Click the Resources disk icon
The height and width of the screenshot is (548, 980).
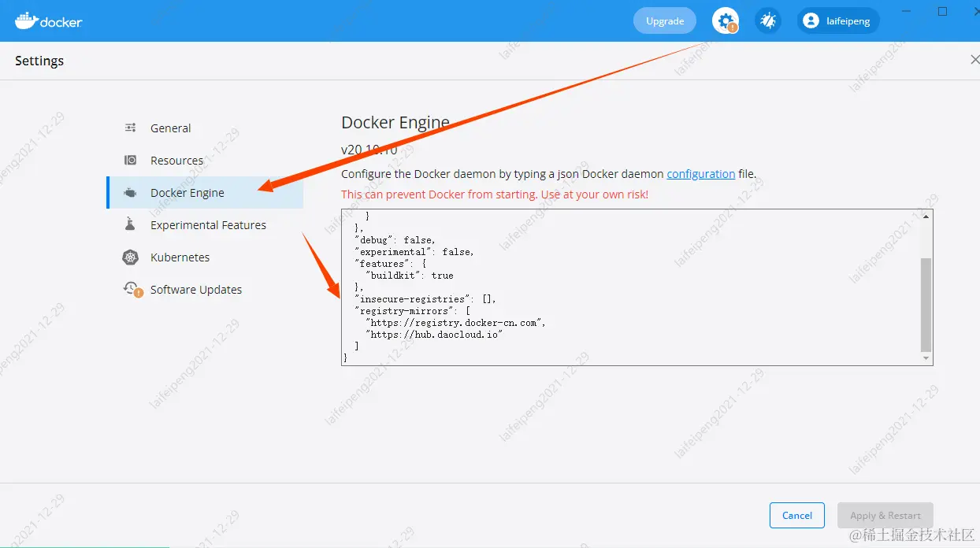coord(131,161)
